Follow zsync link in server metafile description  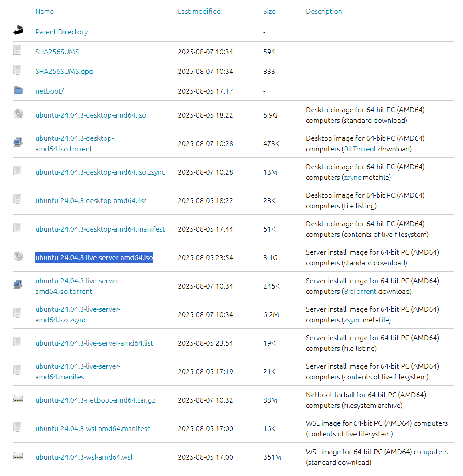pyautogui.click(x=352, y=320)
